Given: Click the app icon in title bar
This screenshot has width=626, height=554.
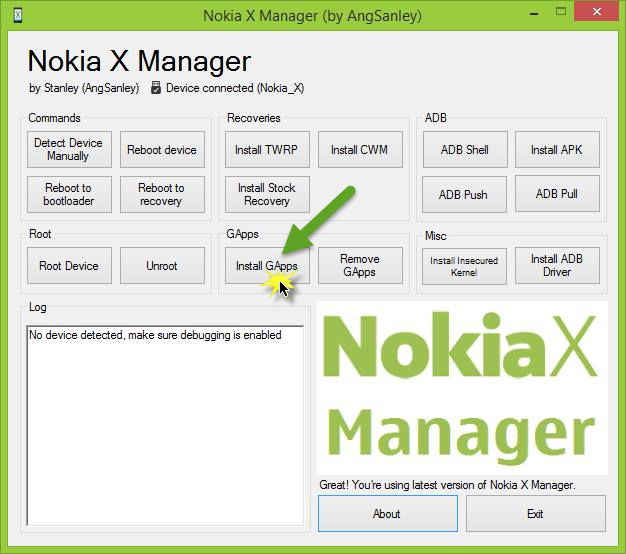Looking at the screenshot, I should pyautogui.click(x=18, y=16).
